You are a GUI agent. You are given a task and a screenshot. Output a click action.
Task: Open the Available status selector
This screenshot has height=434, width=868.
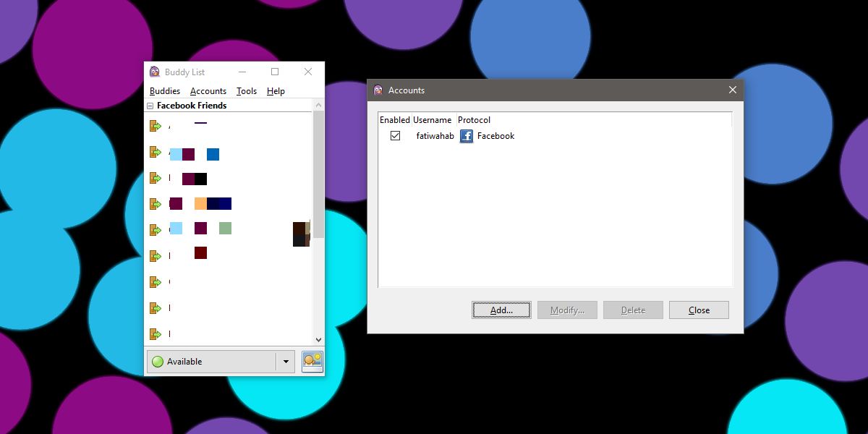(221, 362)
